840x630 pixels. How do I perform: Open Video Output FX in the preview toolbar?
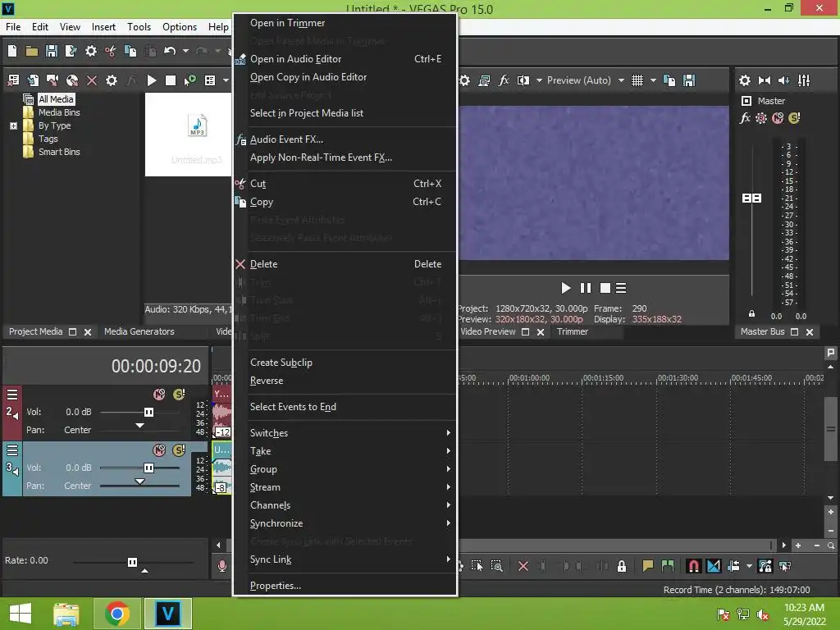(504, 80)
